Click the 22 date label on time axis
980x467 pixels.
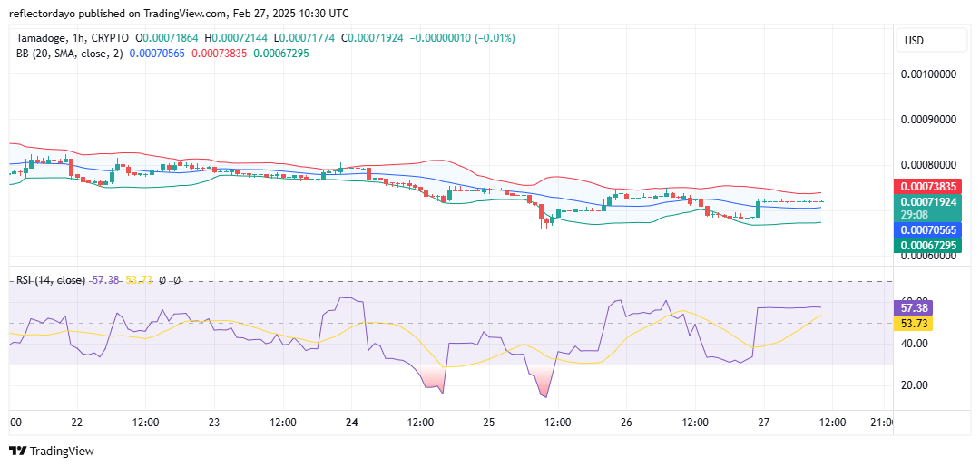click(77, 423)
